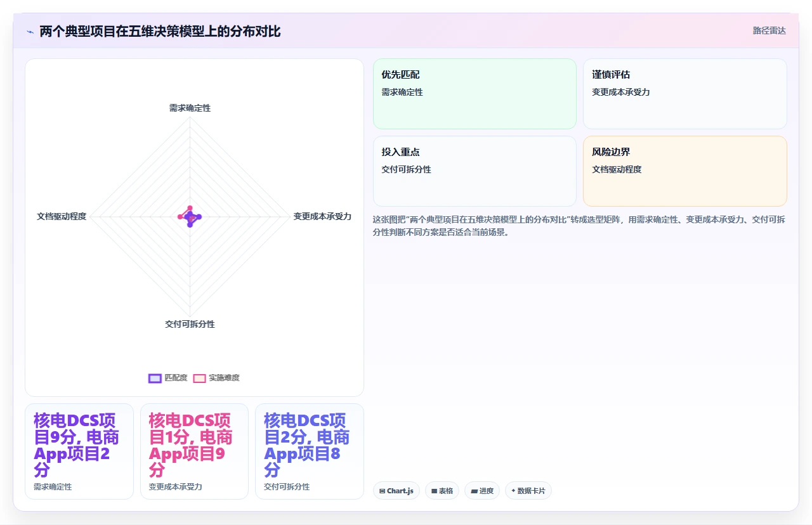Screen dimensions: 812x525
Task: Click the pink stat card reading 电商App项目9分
Action: [x=194, y=451]
